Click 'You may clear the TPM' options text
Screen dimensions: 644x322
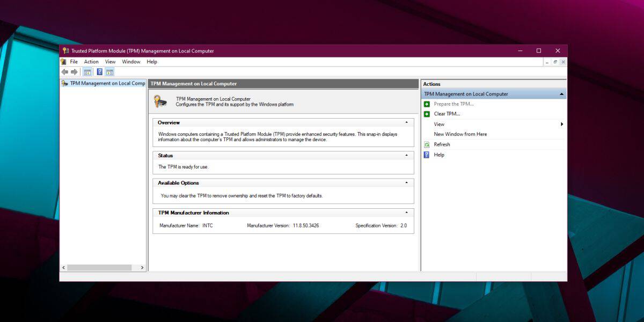(x=241, y=196)
